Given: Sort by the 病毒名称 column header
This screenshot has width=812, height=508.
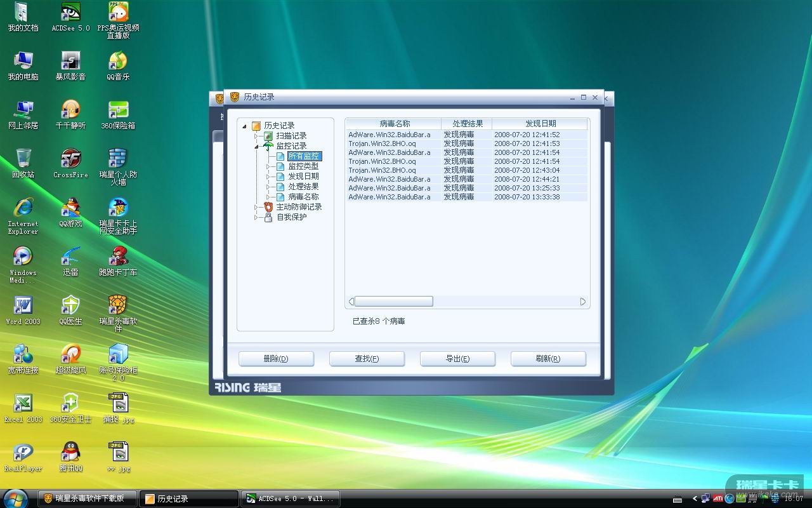Looking at the screenshot, I should coord(394,123).
